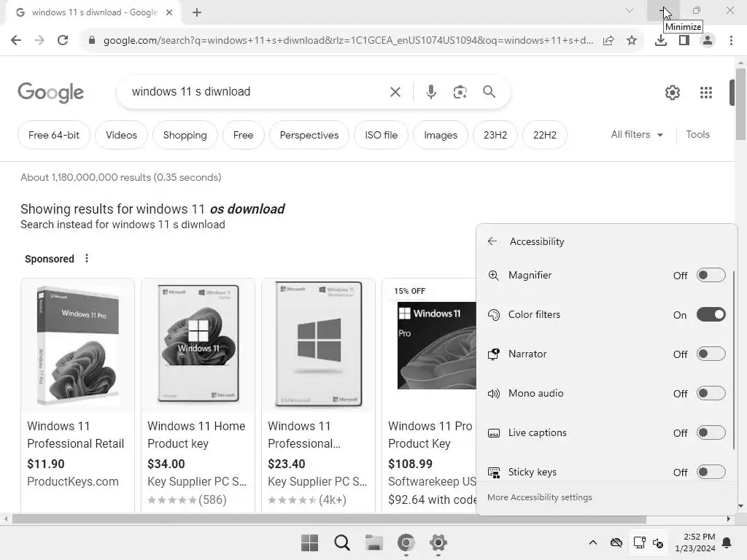Open Chrome side panel
The width and height of the screenshot is (747, 560).
pyautogui.click(x=684, y=41)
